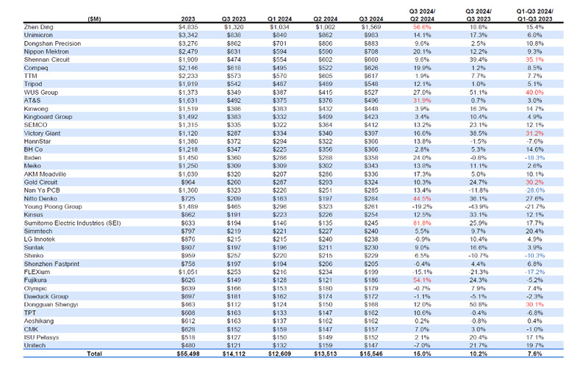
Task: Select Young Poong Group's -43.9% value
Action: tap(478, 207)
